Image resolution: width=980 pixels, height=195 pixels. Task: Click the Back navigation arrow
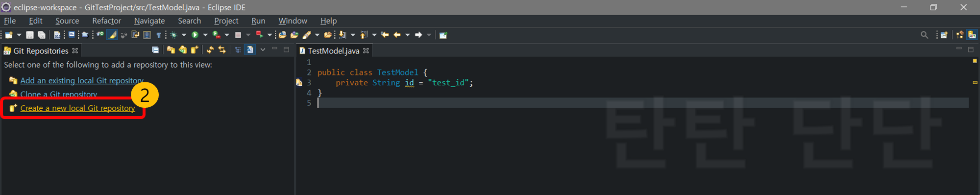tap(397, 35)
